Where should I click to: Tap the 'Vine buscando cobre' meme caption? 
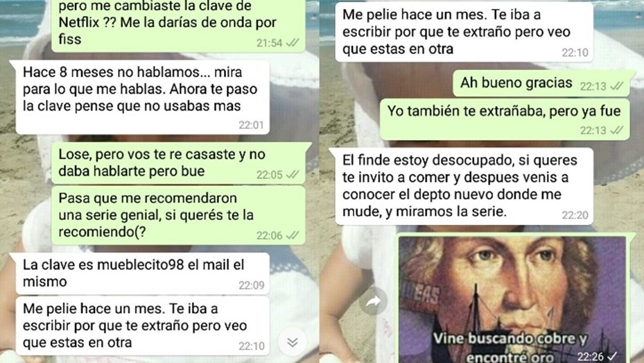tap(510, 347)
